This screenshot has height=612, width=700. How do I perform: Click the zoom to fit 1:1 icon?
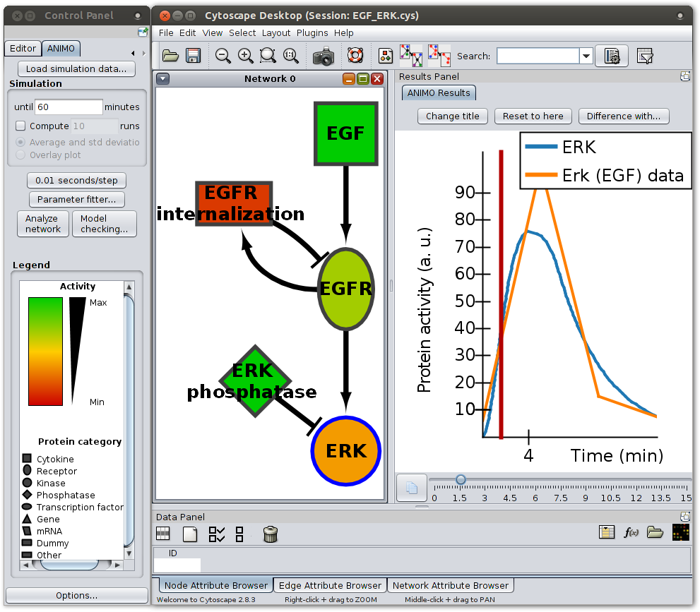pyautogui.click(x=290, y=56)
